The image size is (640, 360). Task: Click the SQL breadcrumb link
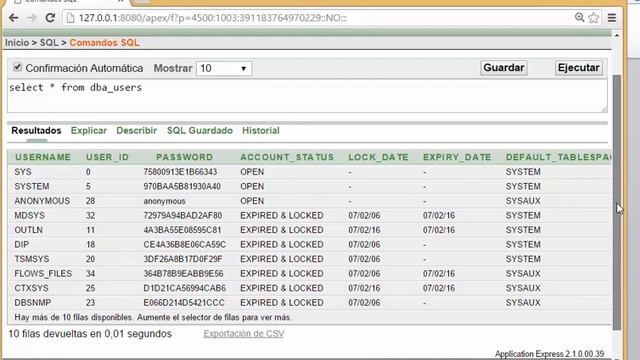coord(49,43)
